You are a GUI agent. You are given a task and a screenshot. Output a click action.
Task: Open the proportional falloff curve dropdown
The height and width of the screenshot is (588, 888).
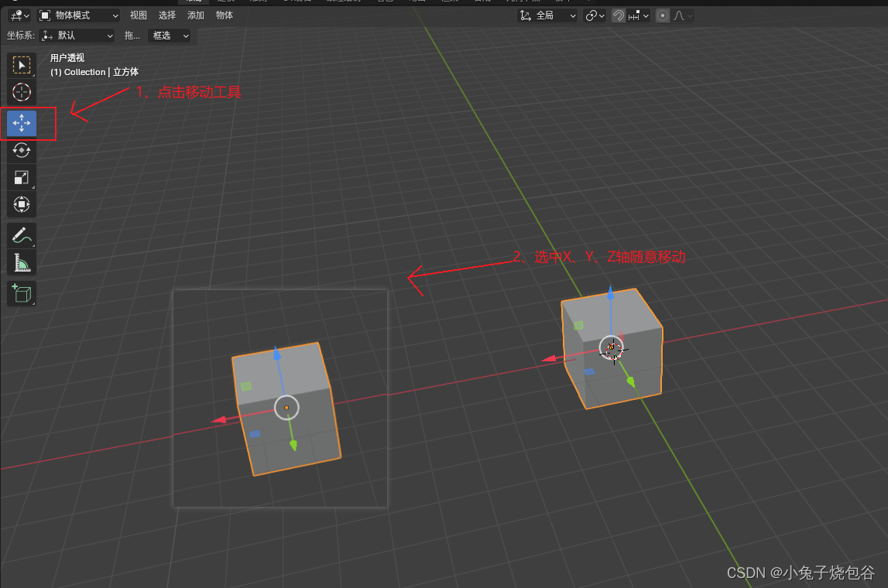coord(682,15)
